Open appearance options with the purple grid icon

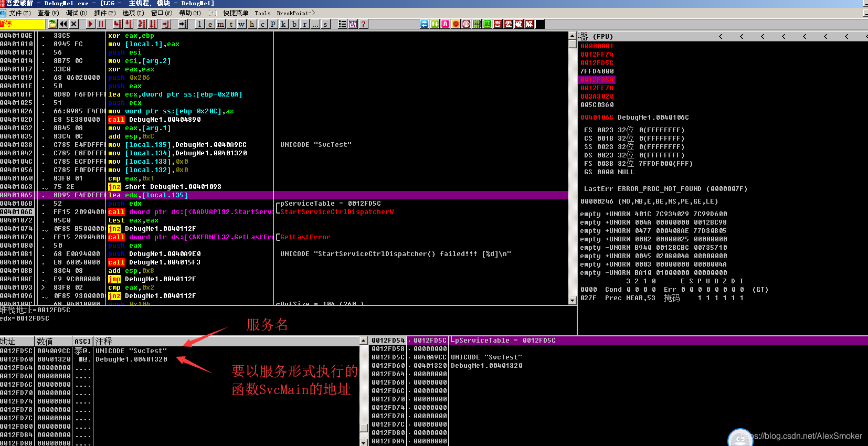pyautogui.click(x=353, y=24)
